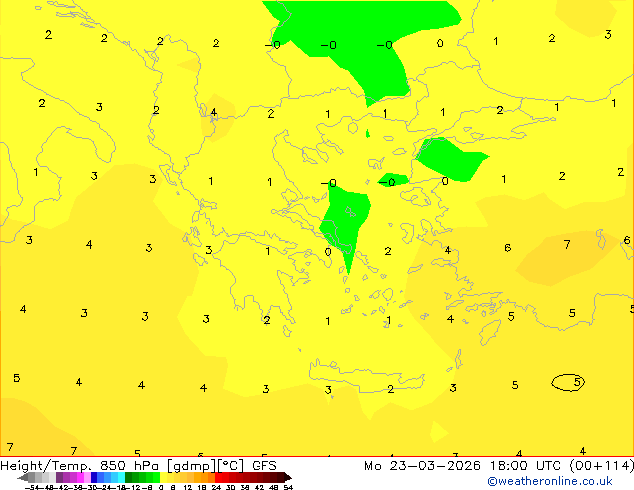Click the '54' value on the scale
This screenshot has height=490, width=634.
[x=288, y=487]
